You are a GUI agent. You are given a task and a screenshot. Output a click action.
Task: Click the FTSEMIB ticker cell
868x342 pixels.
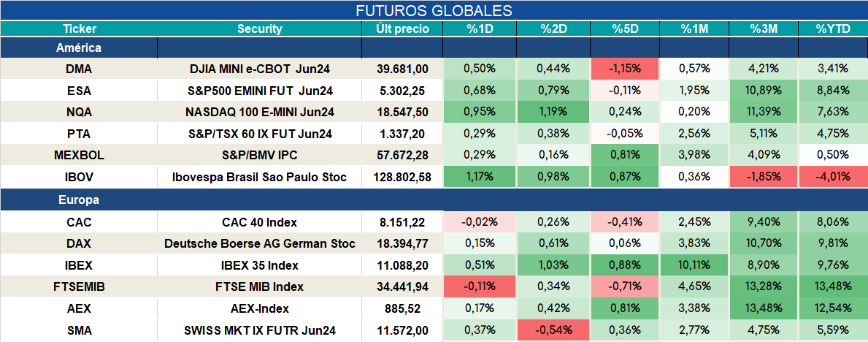click(x=79, y=287)
